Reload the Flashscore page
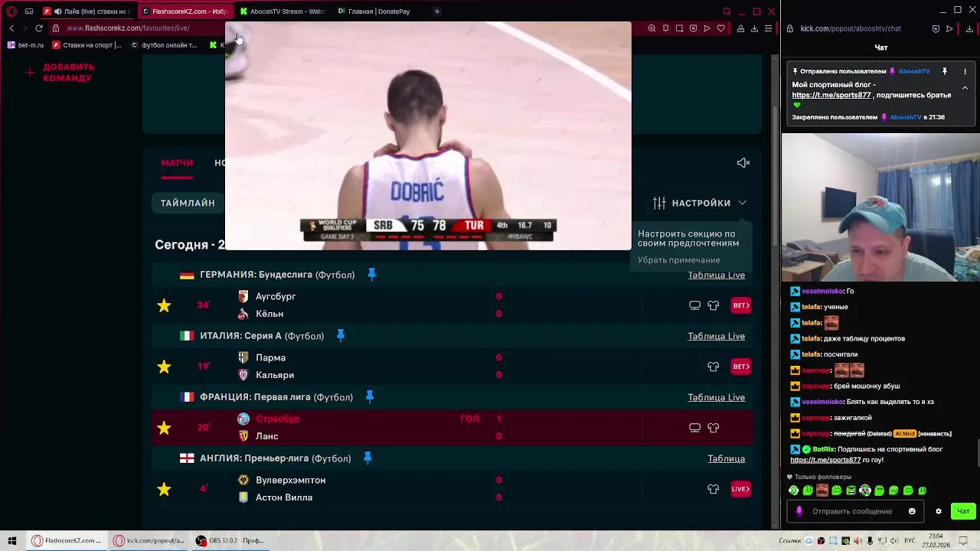This screenshot has height=551, width=980. click(x=39, y=28)
